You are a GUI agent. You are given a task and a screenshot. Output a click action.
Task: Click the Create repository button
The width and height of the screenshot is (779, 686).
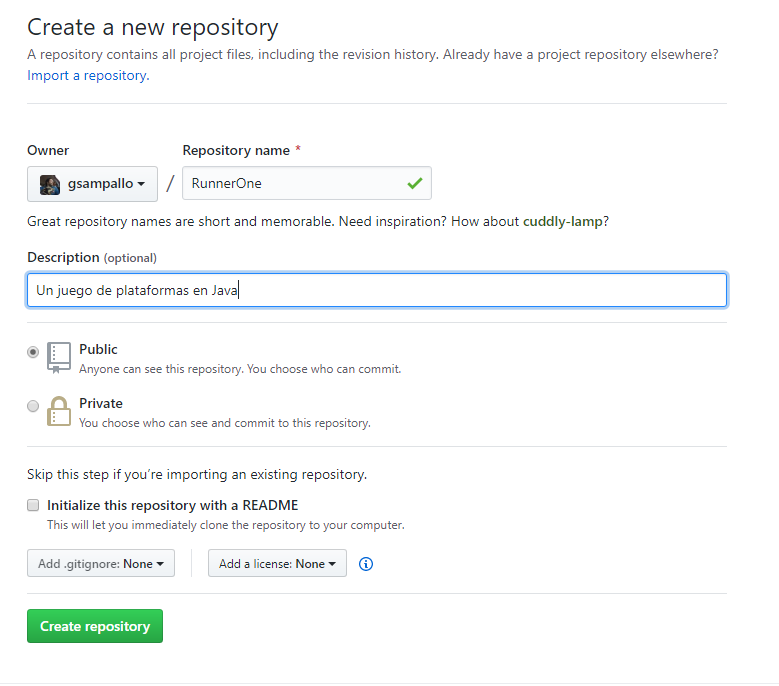pos(95,626)
